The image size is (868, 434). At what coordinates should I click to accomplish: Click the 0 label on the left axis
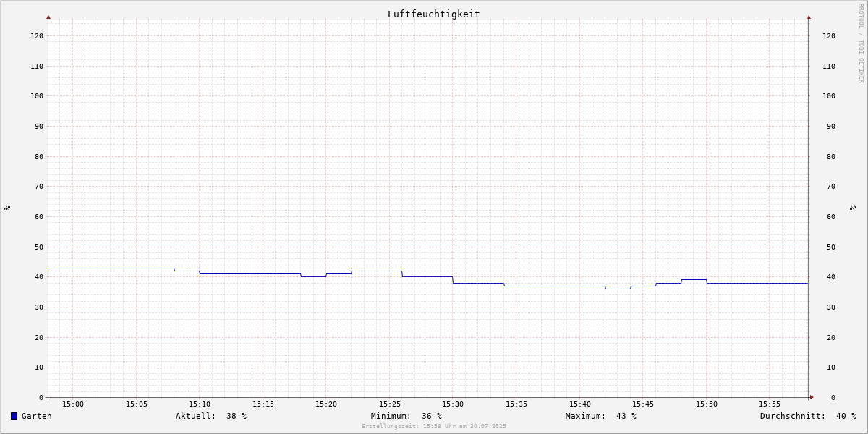coord(41,397)
